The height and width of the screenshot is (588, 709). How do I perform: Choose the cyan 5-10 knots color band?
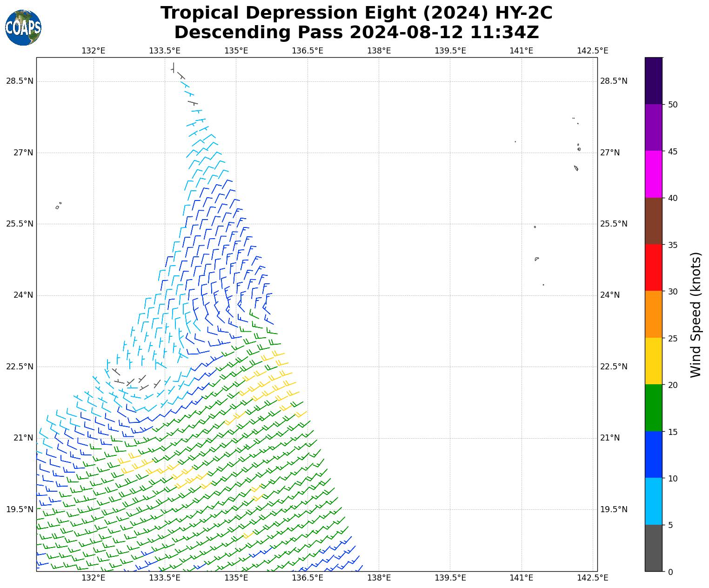[x=653, y=501]
